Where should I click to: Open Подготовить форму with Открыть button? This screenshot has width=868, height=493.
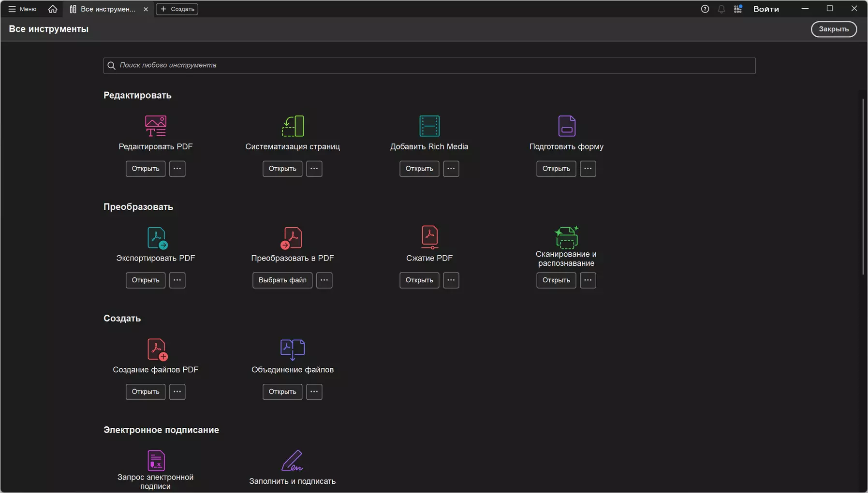(x=556, y=169)
